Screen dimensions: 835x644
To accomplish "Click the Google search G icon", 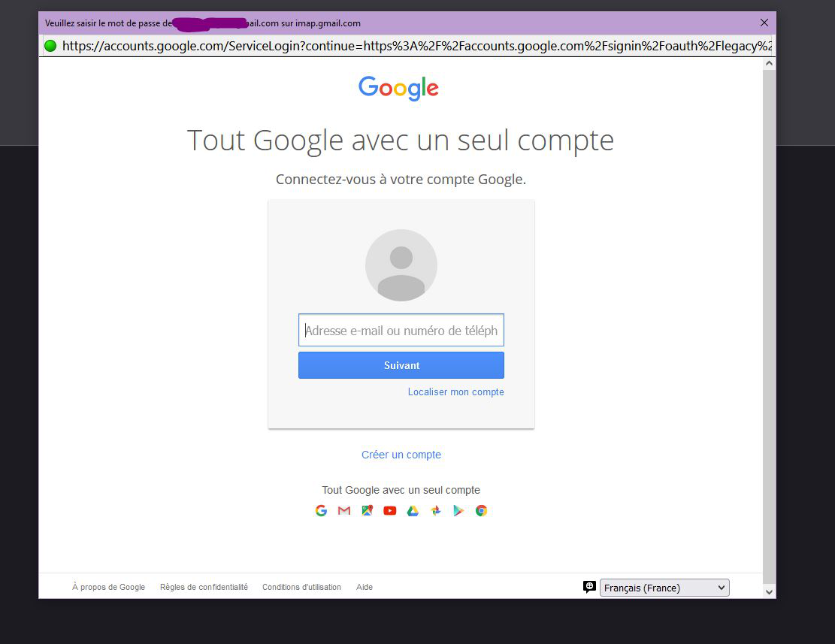I will tap(321, 511).
